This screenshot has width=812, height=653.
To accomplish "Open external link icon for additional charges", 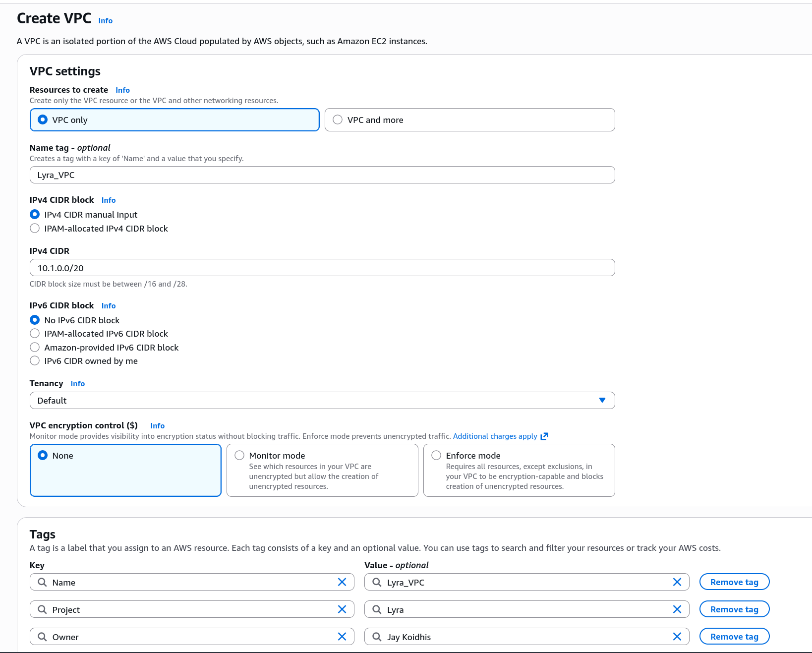I will 544,436.
